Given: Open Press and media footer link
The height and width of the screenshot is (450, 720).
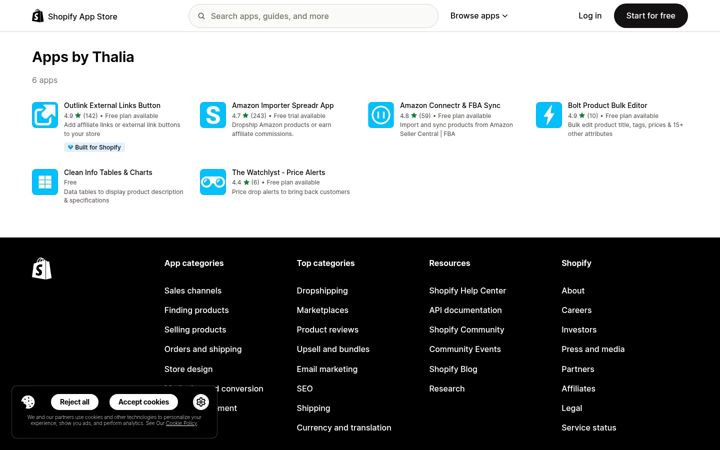Looking at the screenshot, I should coord(593,349).
